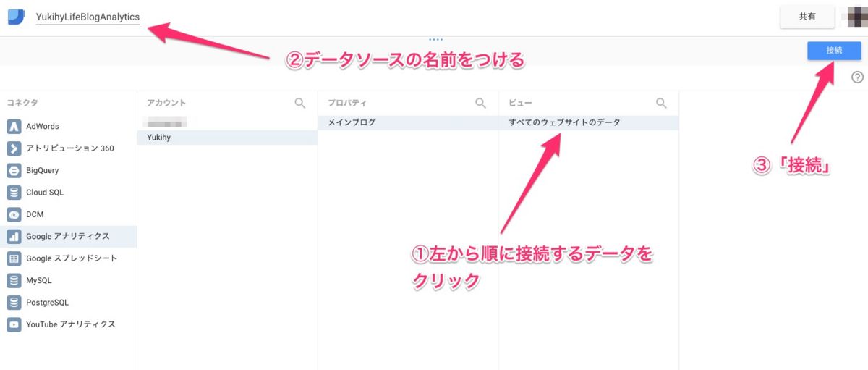The width and height of the screenshot is (868, 370).
Task: Click the Google アナリティクス chart icon
Action: tap(14, 236)
